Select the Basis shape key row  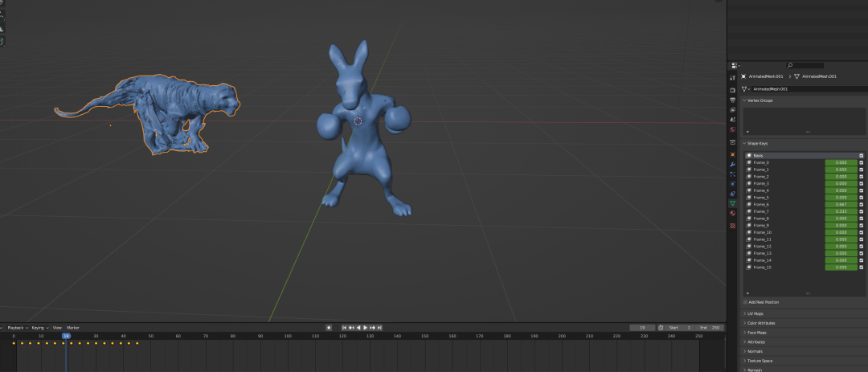804,156
